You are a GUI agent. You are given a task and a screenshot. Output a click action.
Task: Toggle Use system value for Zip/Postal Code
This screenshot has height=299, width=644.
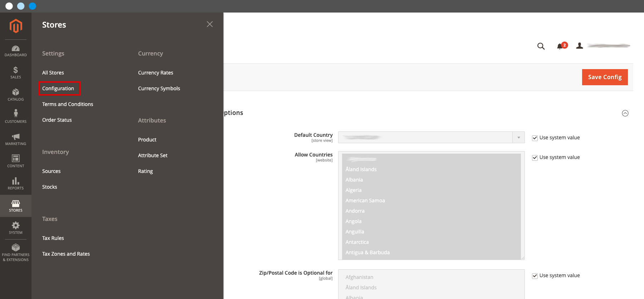click(x=535, y=276)
